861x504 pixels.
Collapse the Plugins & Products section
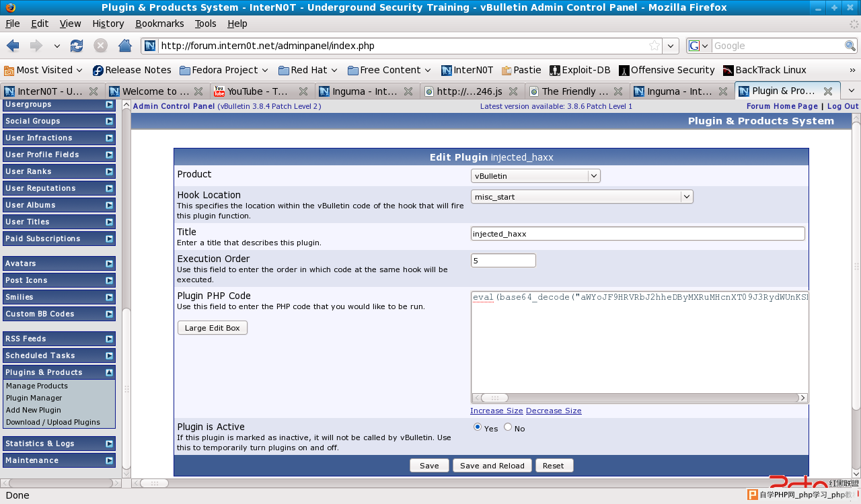point(109,372)
